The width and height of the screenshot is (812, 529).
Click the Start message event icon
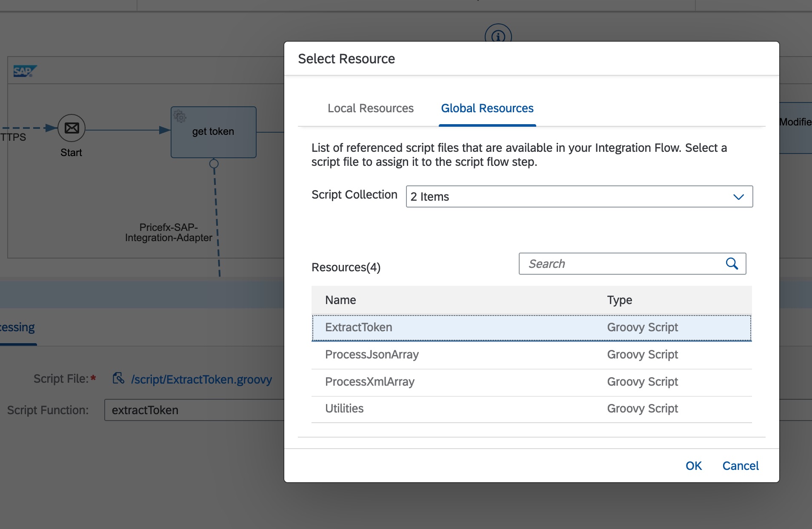tap(71, 128)
